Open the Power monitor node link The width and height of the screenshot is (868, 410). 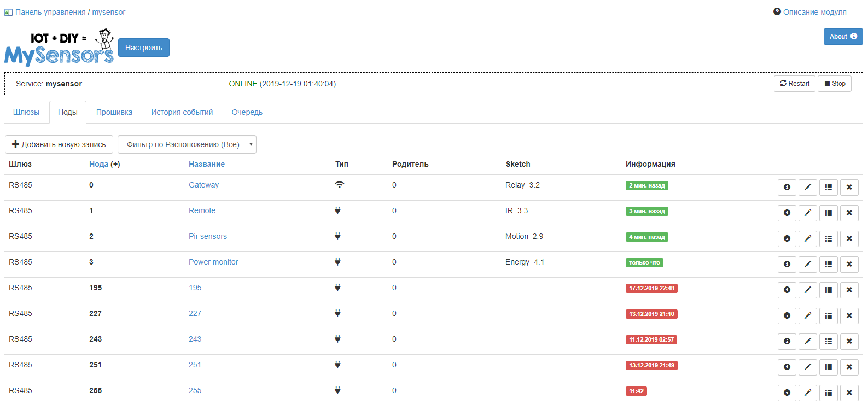tap(213, 262)
